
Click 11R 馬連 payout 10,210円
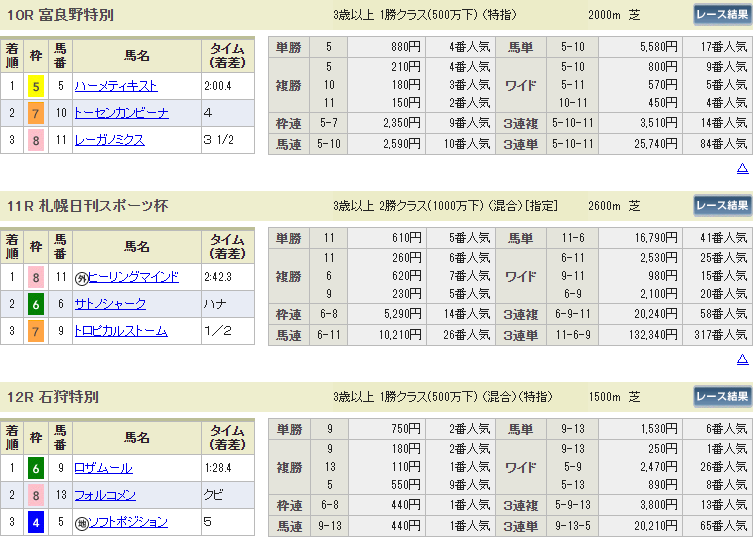coord(400,335)
